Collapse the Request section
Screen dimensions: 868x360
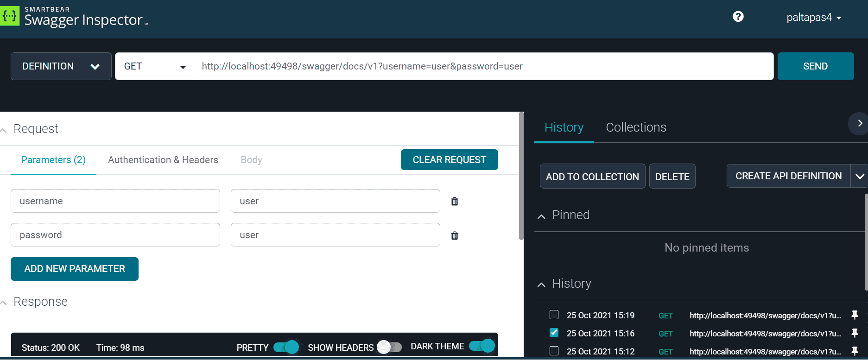point(4,130)
